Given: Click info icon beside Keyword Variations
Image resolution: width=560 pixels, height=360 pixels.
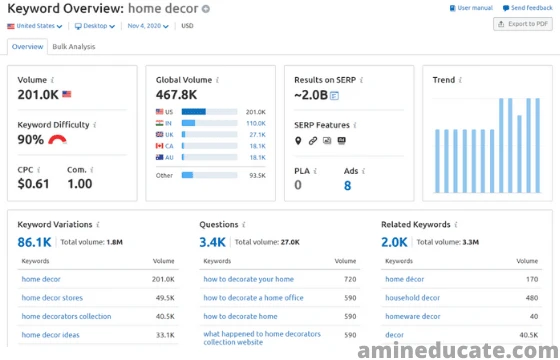Looking at the screenshot, I should 98,225.
